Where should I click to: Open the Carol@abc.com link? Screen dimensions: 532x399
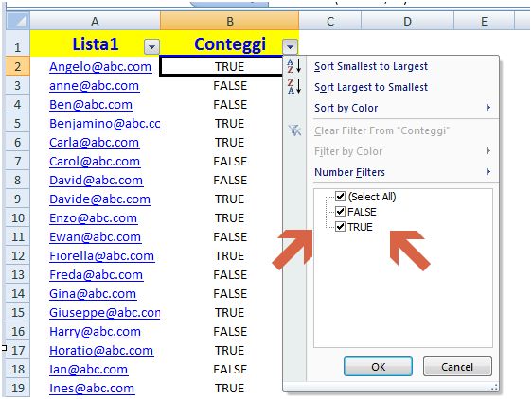95,162
